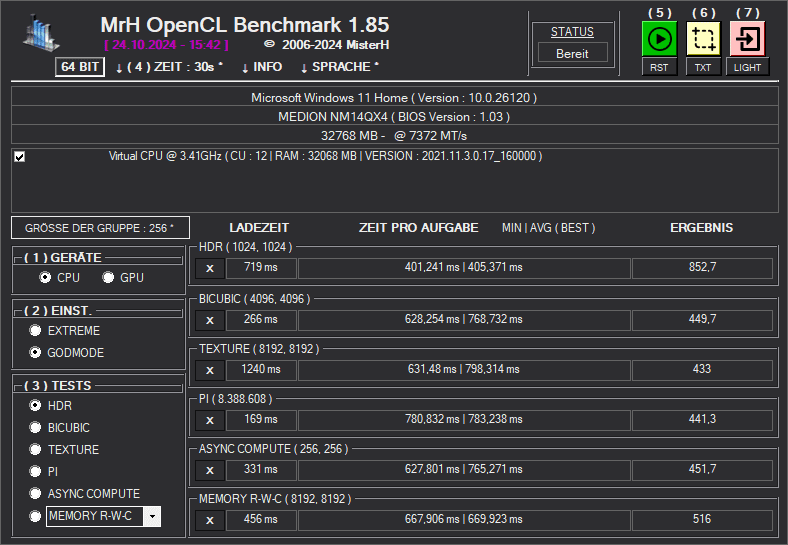Click the TEXTURE load time 1240 ms
788x545 pixels.
[261, 370]
